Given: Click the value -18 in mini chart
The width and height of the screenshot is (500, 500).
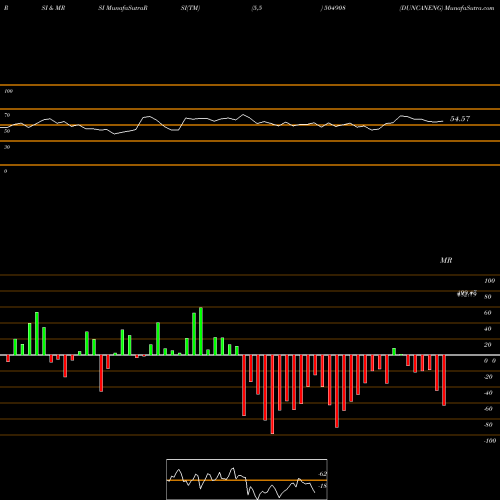Looking at the screenshot, I should (322, 486).
